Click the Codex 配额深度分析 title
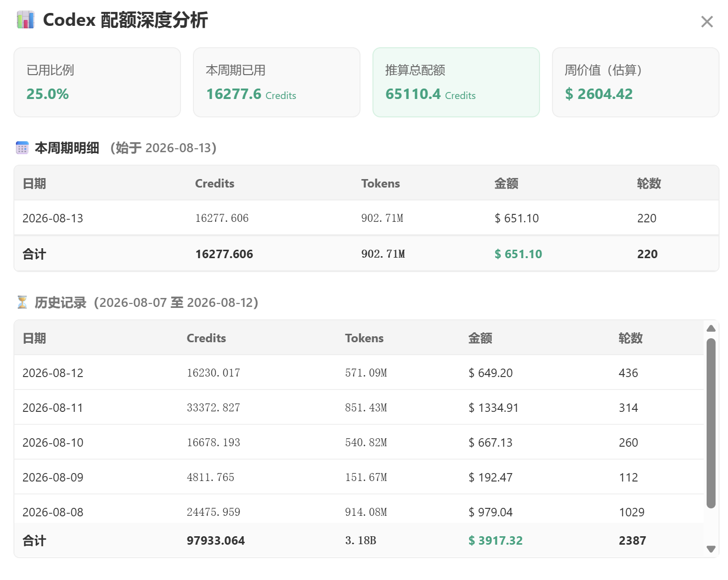The image size is (728, 580). click(125, 20)
